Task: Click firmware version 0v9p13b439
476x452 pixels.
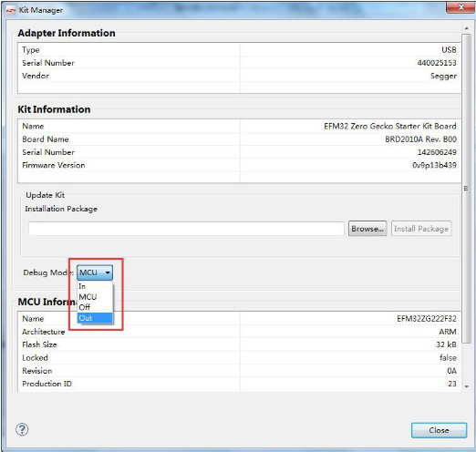Action: click(x=434, y=165)
